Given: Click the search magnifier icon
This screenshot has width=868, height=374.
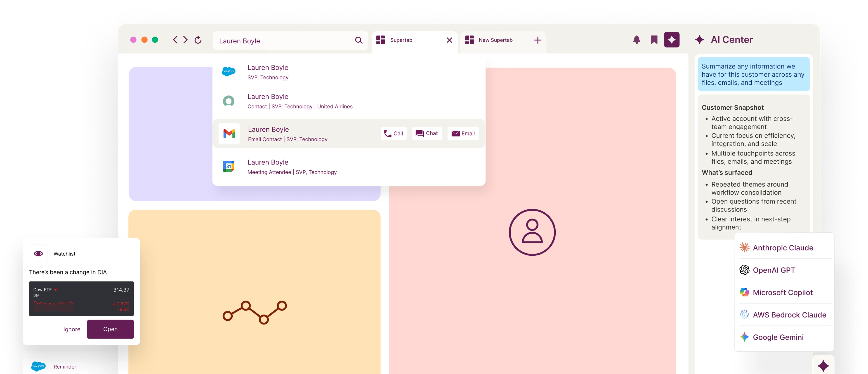Looking at the screenshot, I should tap(359, 40).
